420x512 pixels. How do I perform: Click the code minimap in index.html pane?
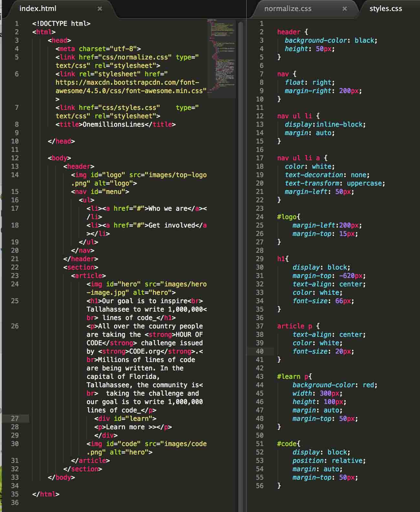[221, 58]
